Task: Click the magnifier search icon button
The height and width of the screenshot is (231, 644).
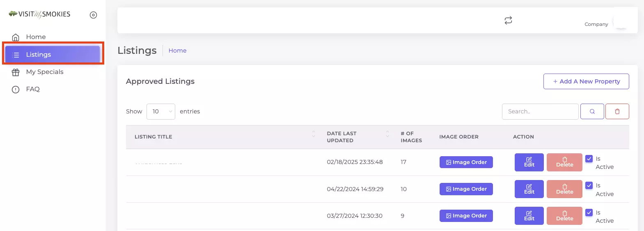Action: tap(592, 111)
